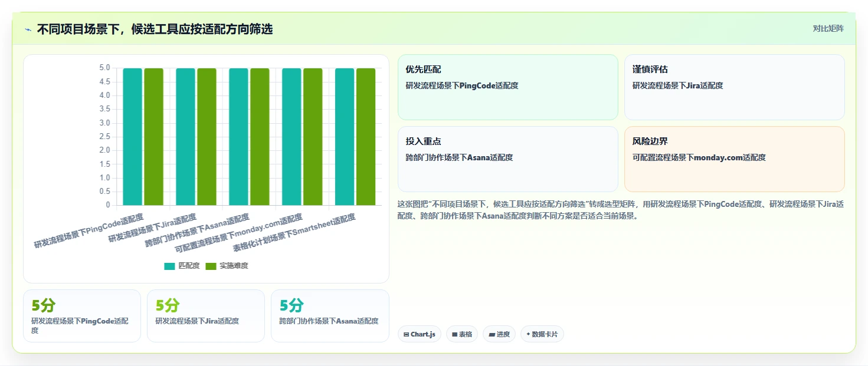This screenshot has width=868, height=366.
Task: Click the 5分 score in the Asana stat card
Action: 291,305
